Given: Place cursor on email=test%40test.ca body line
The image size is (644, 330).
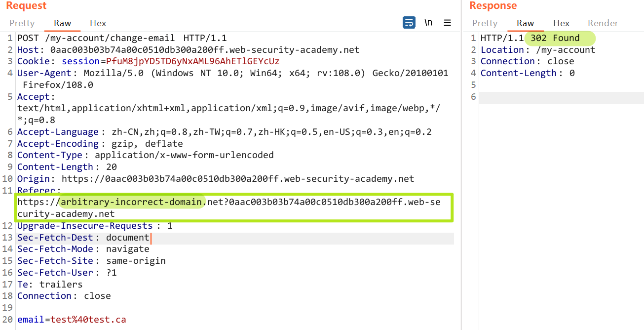Looking at the screenshot, I should 72,320.
